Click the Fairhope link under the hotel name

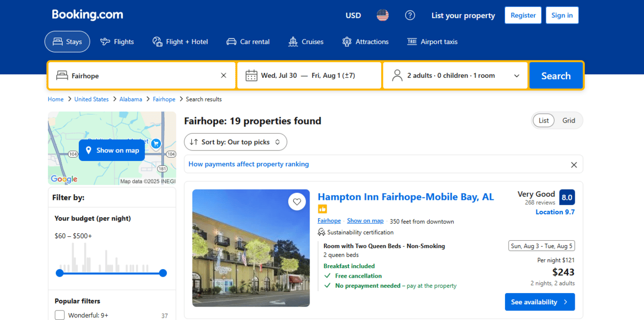click(x=329, y=221)
